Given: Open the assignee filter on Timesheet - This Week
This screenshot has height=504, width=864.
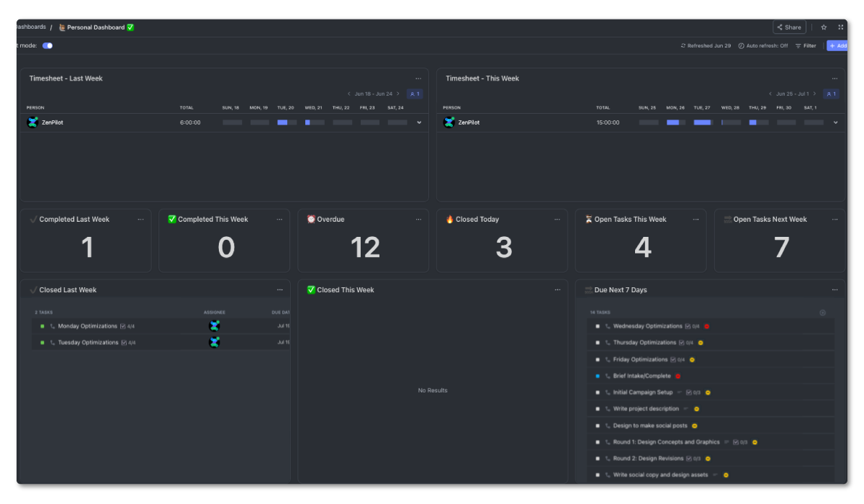Looking at the screenshot, I should click(831, 94).
